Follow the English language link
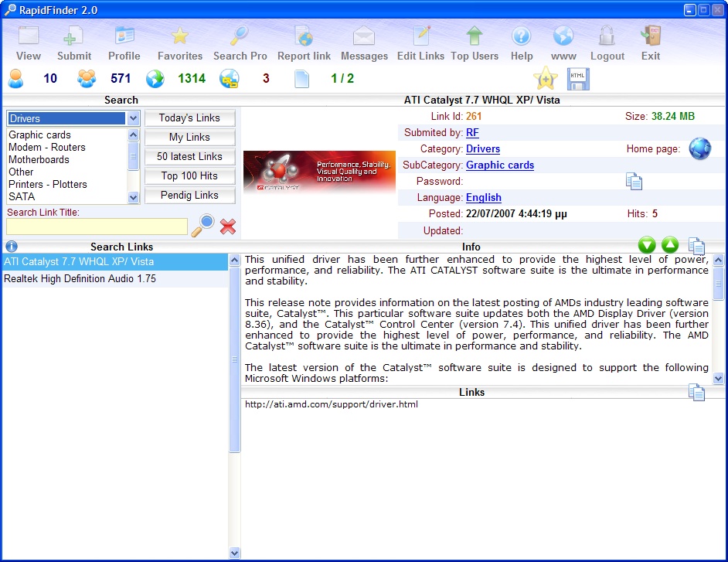The width and height of the screenshot is (728, 562). (x=484, y=198)
